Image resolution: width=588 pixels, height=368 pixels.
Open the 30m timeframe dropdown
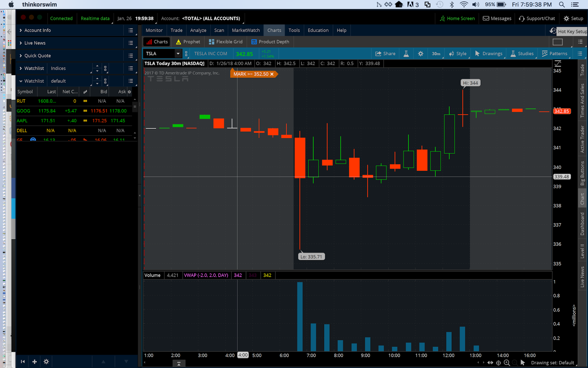coord(436,53)
